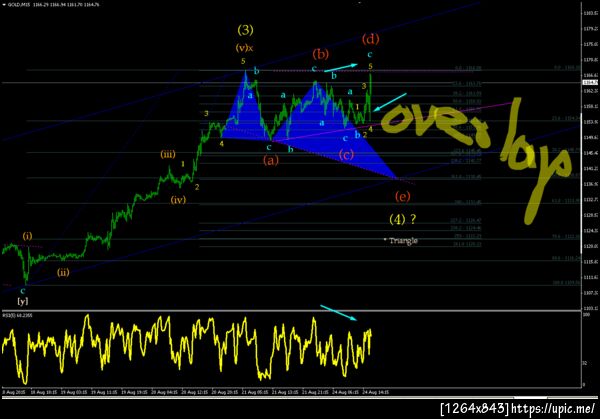Select the orange (i) wave label
Viewport: 600px width, 419px height.
[x=27, y=236]
